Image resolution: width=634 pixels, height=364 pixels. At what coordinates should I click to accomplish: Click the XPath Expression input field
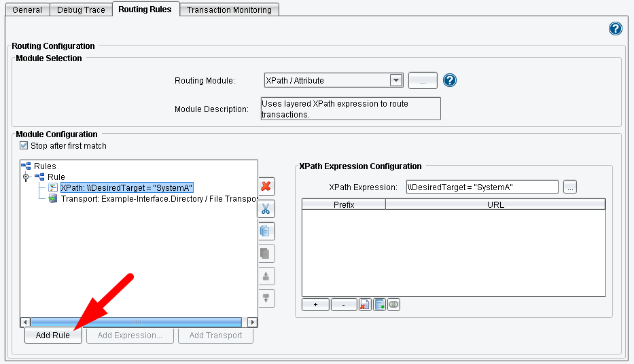482,187
